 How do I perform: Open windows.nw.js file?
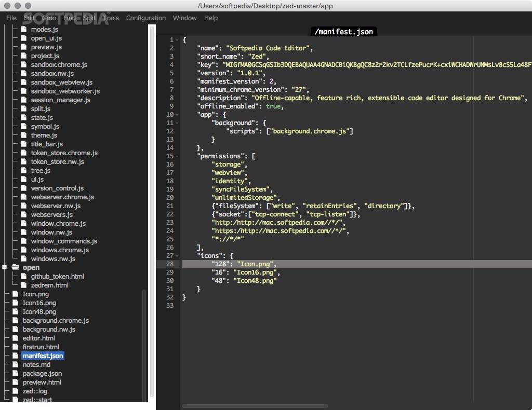(54, 258)
